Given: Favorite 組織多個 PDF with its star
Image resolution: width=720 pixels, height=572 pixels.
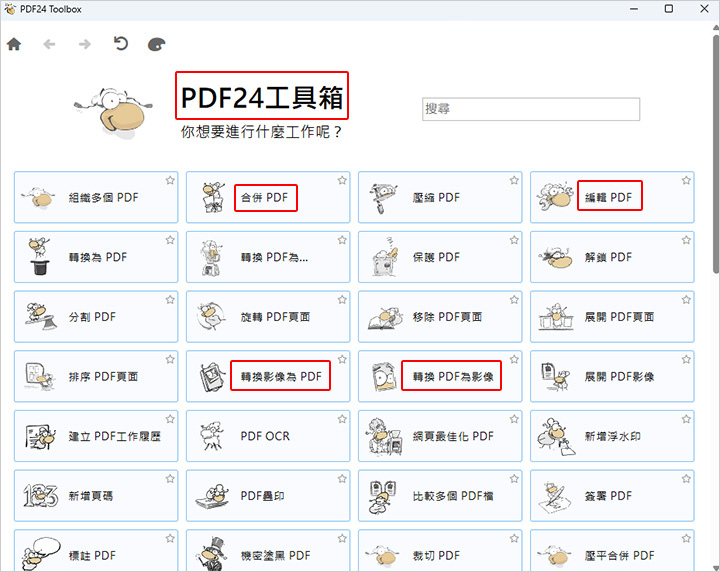Looking at the screenshot, I should [x=170, y=180].
